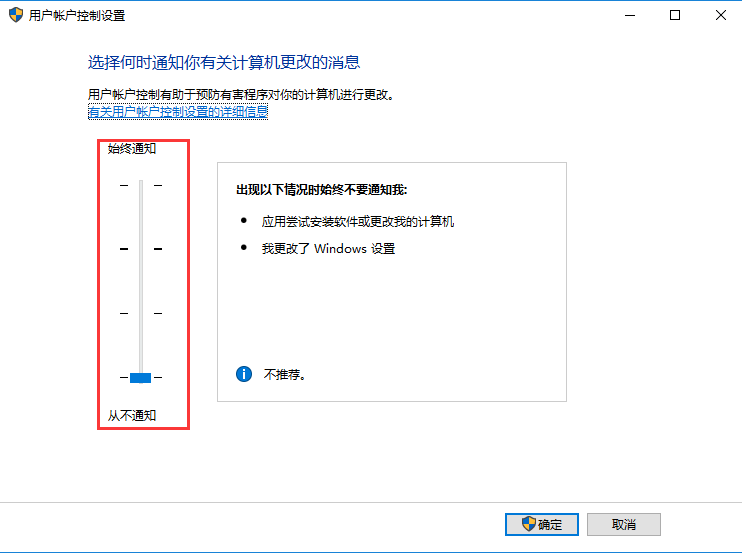
Task: Open 有关用户帐户控制设置的详细信息 link
Action: pos(178,112)
